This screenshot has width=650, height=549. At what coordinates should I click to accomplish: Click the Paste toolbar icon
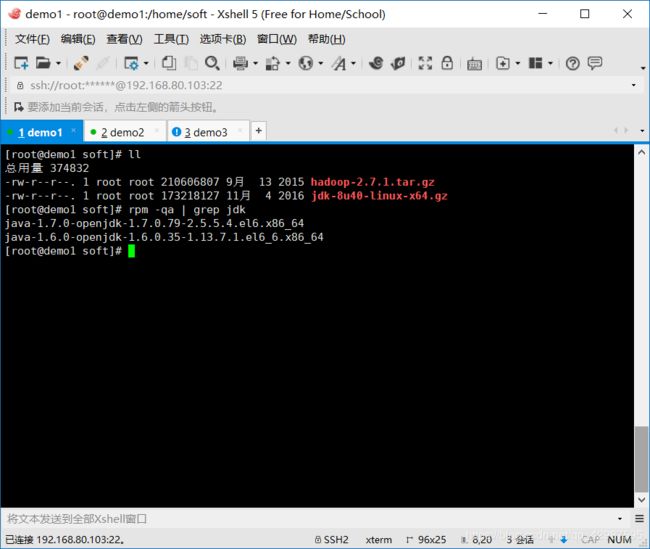tap(190, 63)
